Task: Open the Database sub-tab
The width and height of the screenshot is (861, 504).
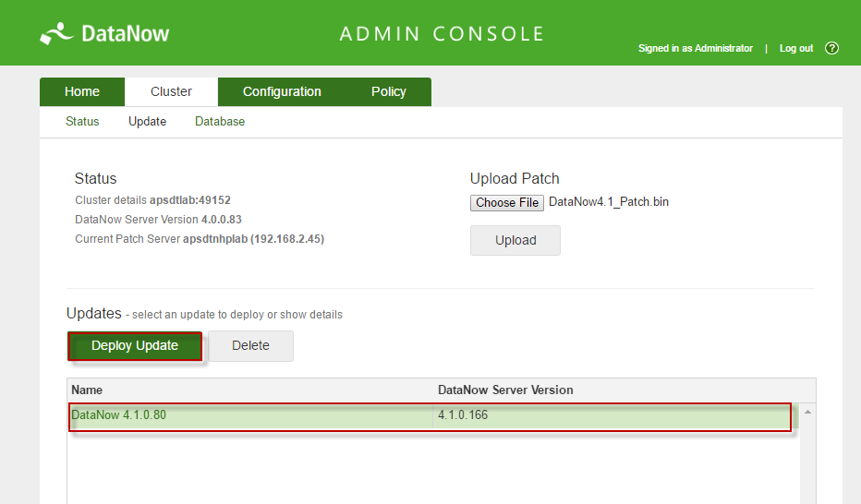Action: (x=220, y=121)
